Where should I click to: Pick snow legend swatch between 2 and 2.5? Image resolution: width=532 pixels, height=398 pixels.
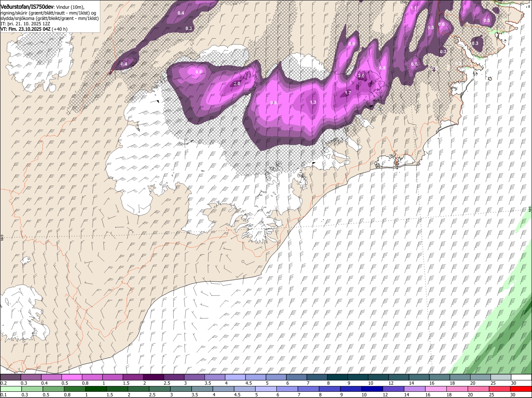tap(154, 377)
